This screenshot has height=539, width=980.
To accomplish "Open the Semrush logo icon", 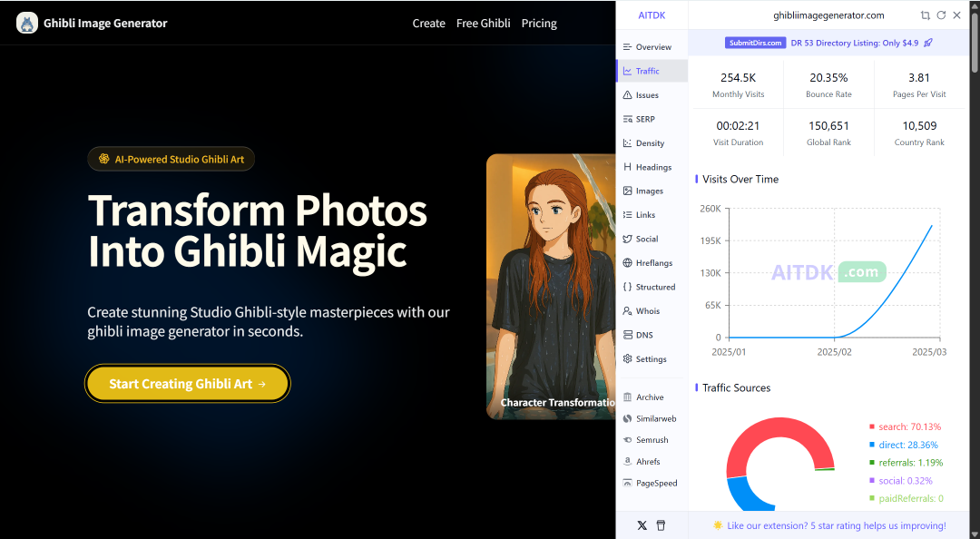I will [x=628, y=440].
